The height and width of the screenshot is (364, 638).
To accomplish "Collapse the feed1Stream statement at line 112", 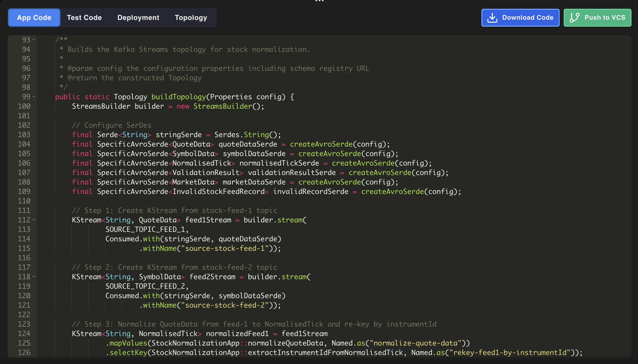I will tap(34, 220).
